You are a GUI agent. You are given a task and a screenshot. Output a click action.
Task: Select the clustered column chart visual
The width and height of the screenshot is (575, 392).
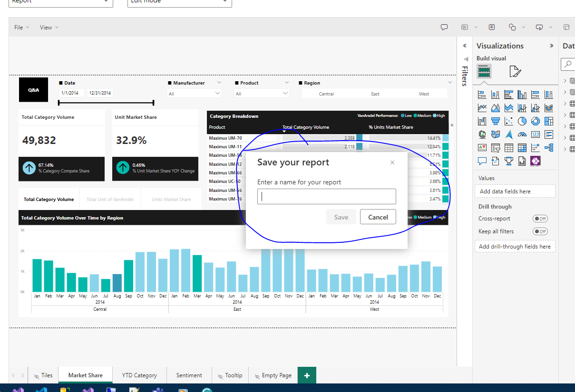tap(522, 95)
